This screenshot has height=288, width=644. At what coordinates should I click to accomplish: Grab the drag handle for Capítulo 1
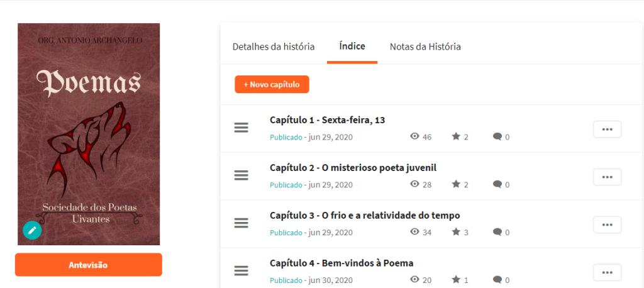coord(241,128)
